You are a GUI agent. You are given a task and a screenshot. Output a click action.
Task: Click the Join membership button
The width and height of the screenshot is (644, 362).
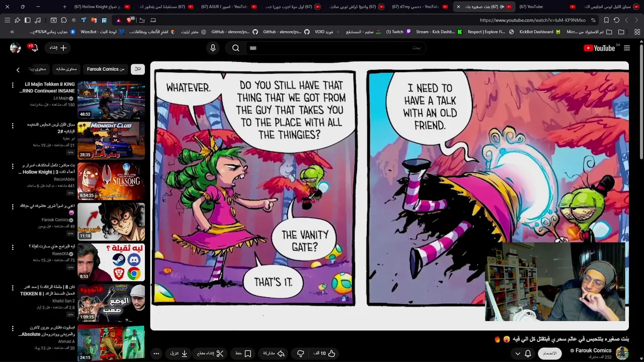pyautogui.click(x=550, y=353)
